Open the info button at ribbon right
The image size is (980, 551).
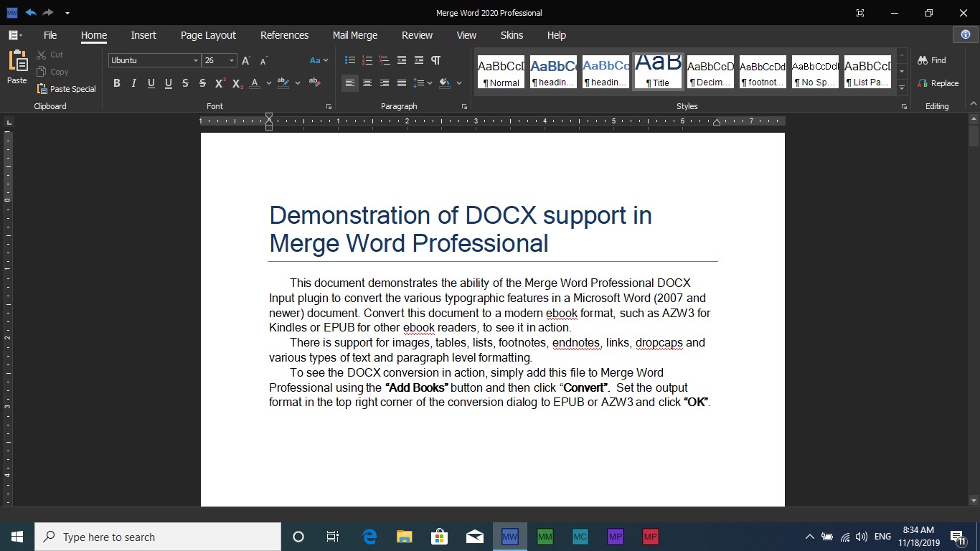click(x=966, y=34)
